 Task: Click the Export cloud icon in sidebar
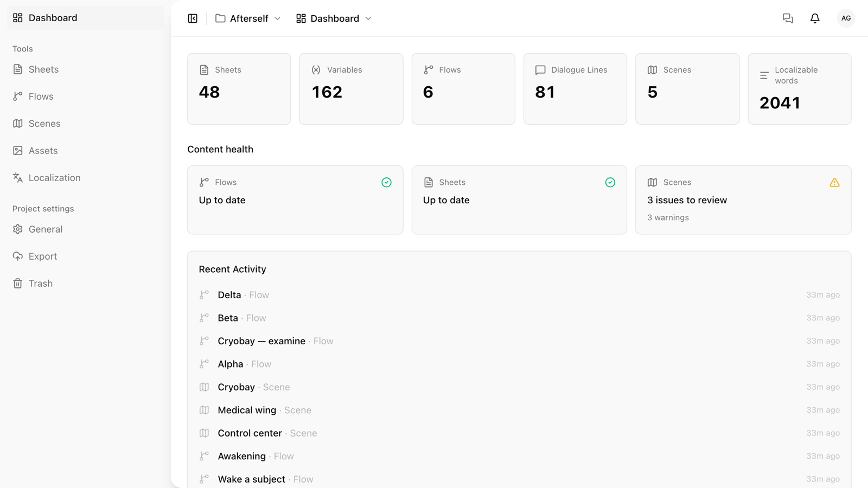(18, 256)
